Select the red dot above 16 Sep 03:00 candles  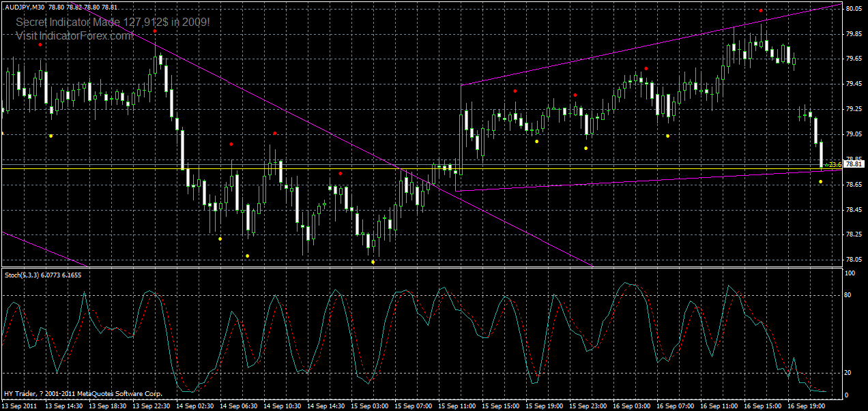point(646,69)
